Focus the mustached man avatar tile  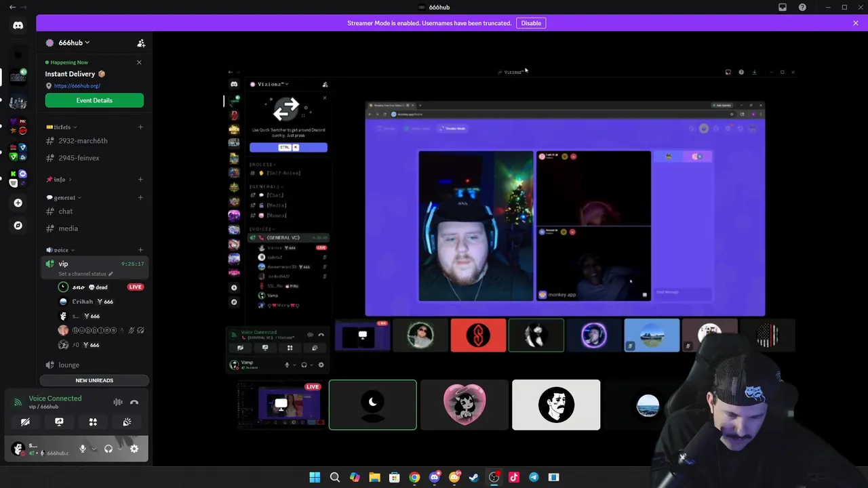tap(556, 405)
